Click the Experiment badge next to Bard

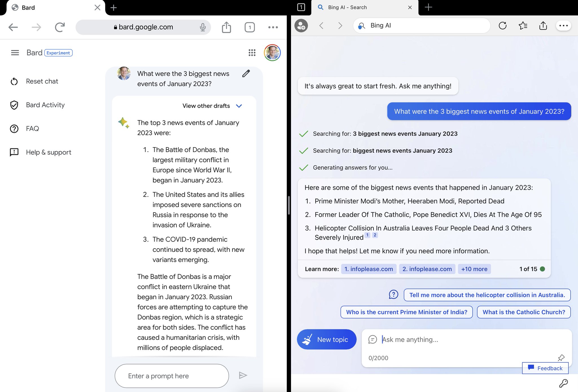[58, 53]
